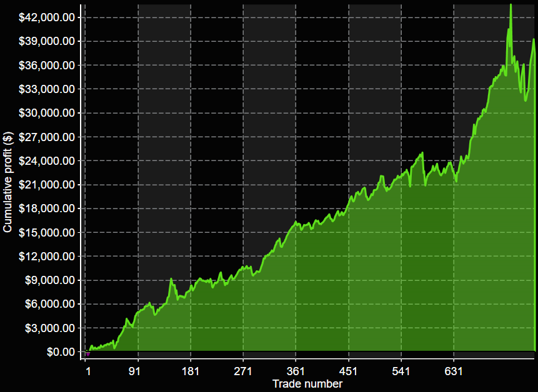Select the $3,000.00 axis tick label

coord(50,328)
